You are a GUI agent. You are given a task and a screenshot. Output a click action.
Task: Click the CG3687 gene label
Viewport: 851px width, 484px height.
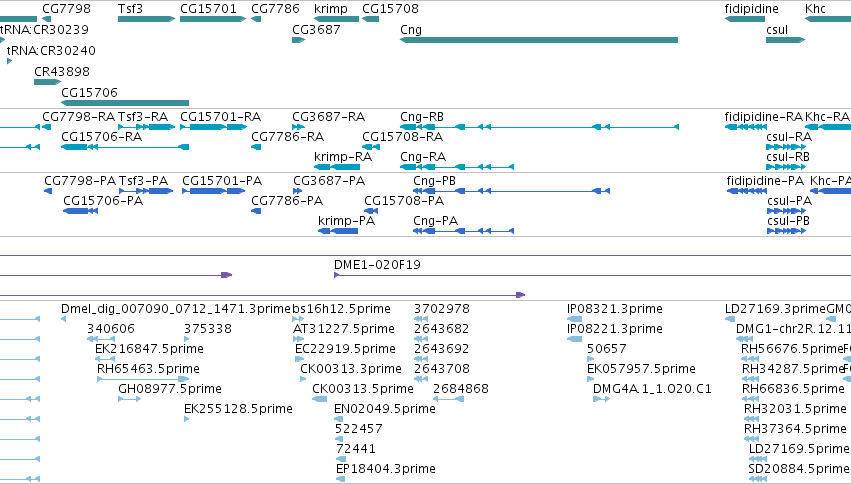(x=316, y=29)
